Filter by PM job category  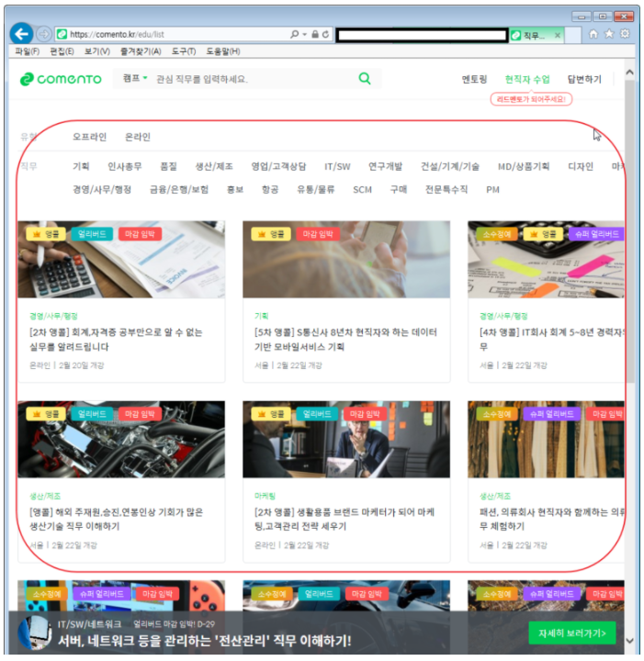tap(492, 190)
